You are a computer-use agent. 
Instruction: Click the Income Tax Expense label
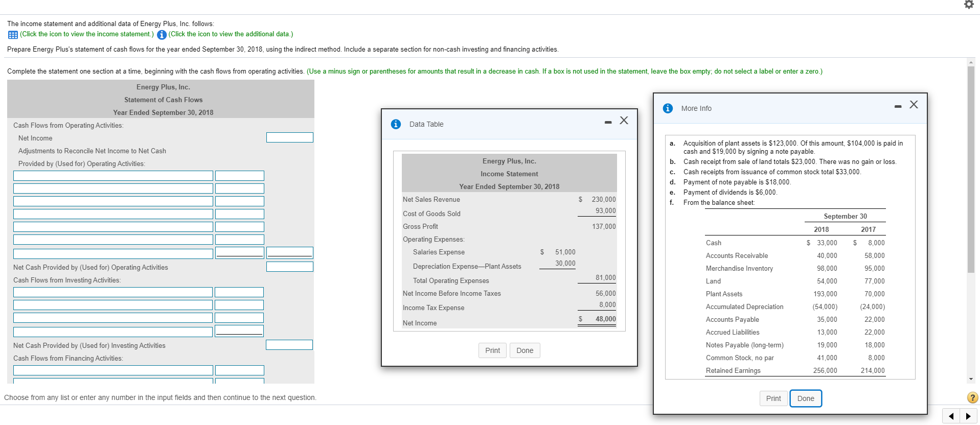pyautogui.click(x=434, y=308)
